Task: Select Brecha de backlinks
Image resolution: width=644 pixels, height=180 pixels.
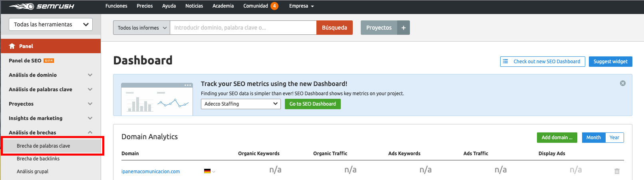Action: click(x=50, y=158)
